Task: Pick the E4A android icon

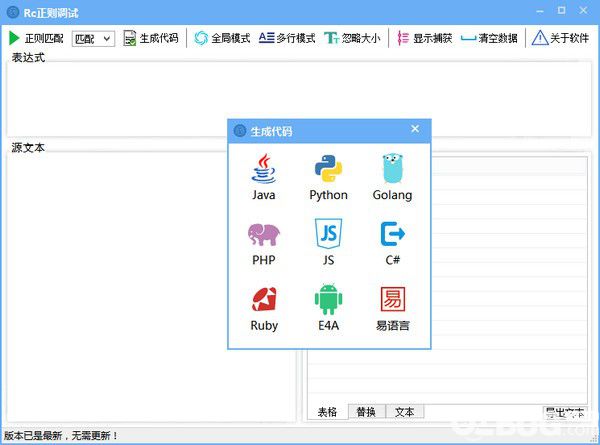Action: 328,299
